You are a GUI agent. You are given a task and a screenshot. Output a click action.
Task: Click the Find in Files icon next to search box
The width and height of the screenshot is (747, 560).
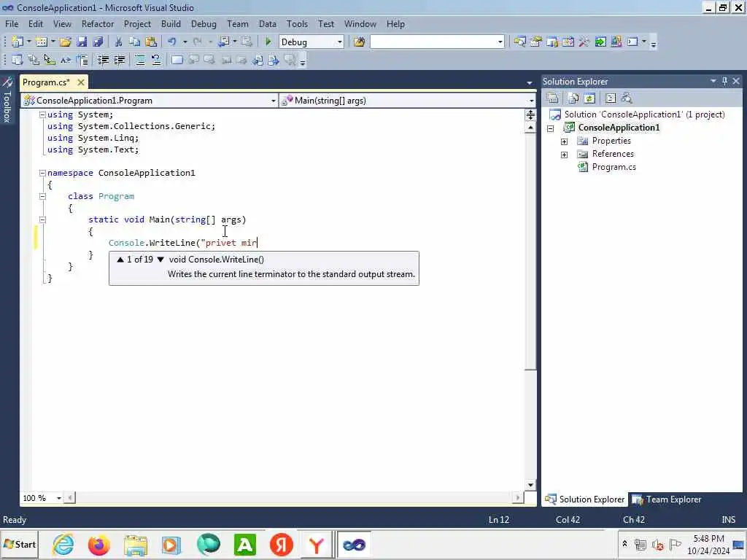(x=359, y=42)
